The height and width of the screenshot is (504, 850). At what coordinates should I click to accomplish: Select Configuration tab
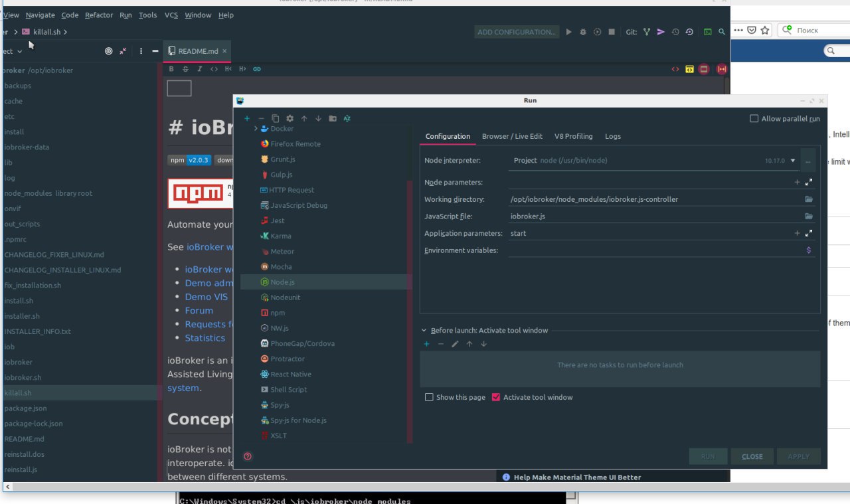448,136
